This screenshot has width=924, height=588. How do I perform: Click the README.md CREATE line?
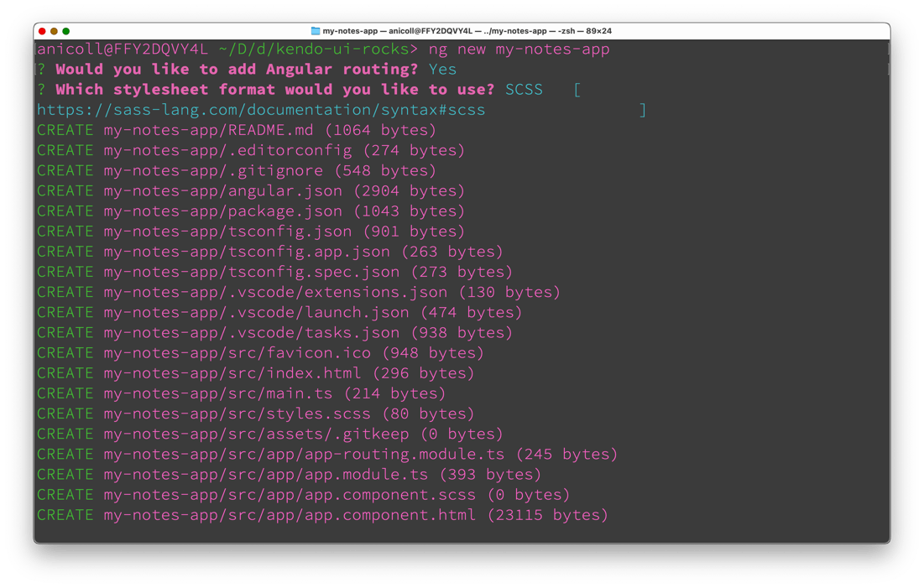pyautogui.click(x=235, y=129)
